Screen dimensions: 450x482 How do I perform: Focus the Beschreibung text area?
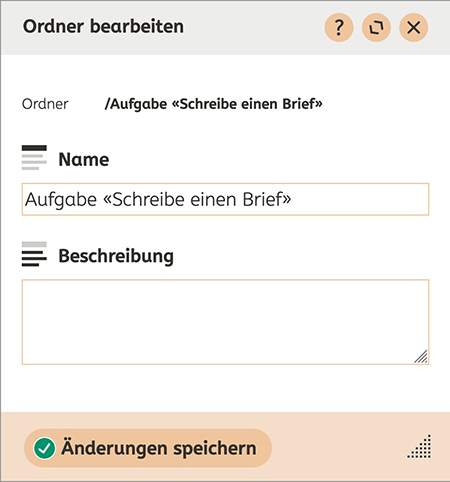coord(225,322)
